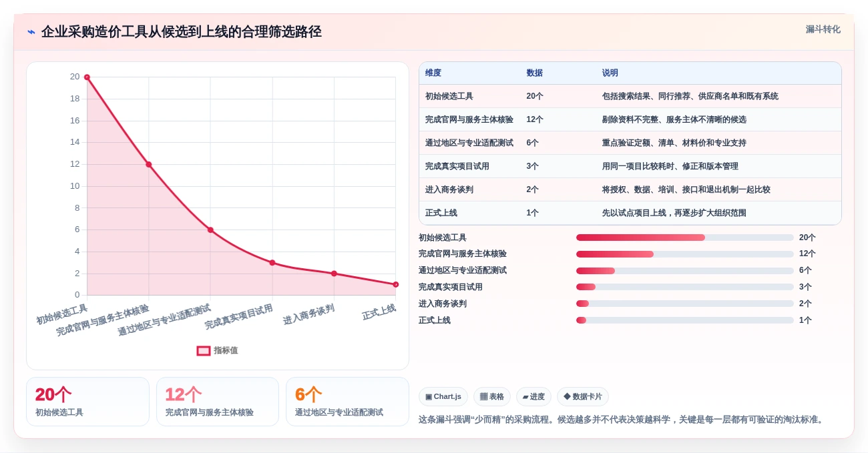Click the x-axis label 进入商务谈判
The height and width of the screenshot is (453, 868).
click(x=308, y=314)
